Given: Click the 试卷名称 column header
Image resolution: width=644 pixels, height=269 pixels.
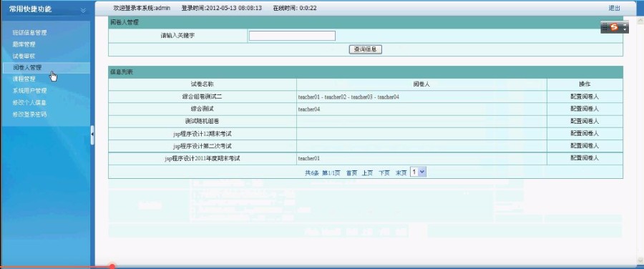Looking at the screenshot, I should coord(202,84).
